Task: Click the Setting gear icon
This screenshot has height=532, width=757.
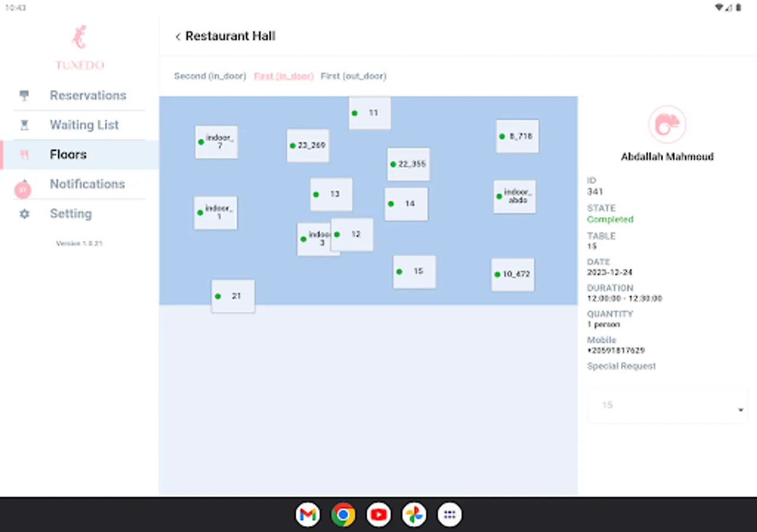Action: coord(24,213)
